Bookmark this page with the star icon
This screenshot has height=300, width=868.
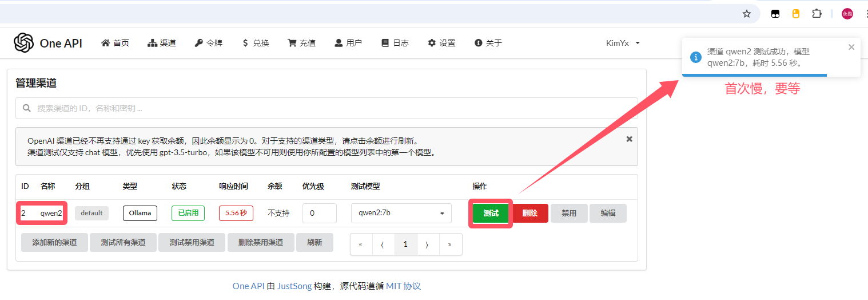click(747, 14)
